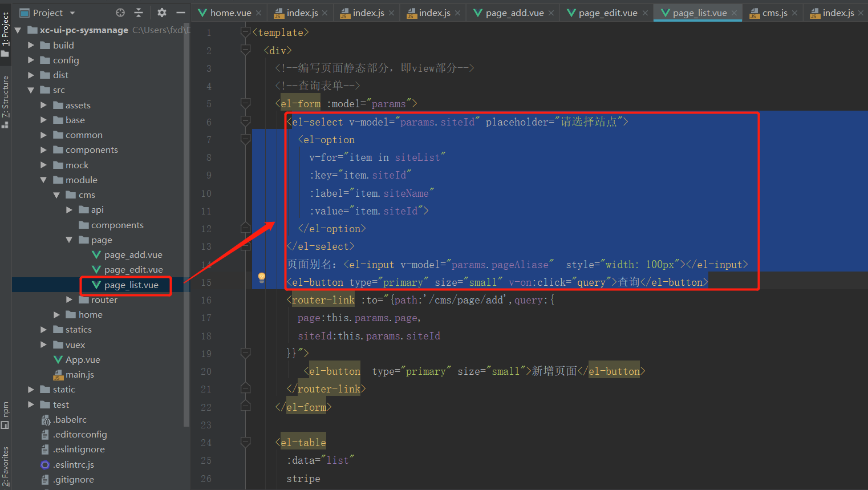Select the .babelrc file
Image resolution: width=868 pixels, height=490 pixels.
pos(70,419)
